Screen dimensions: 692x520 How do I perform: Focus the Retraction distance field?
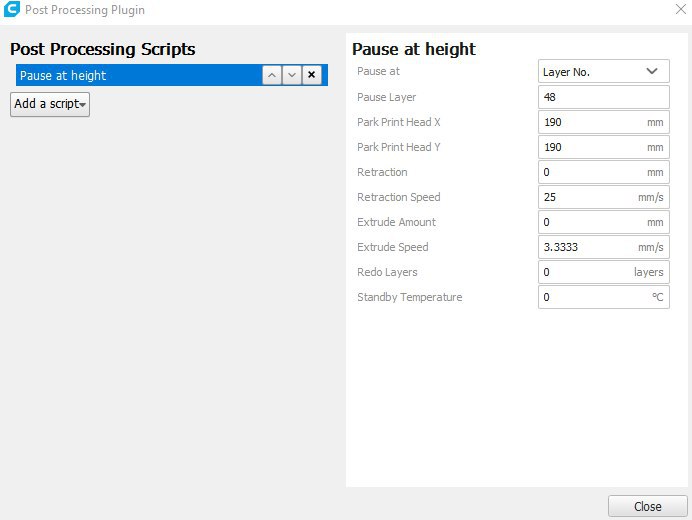(590, 172)
